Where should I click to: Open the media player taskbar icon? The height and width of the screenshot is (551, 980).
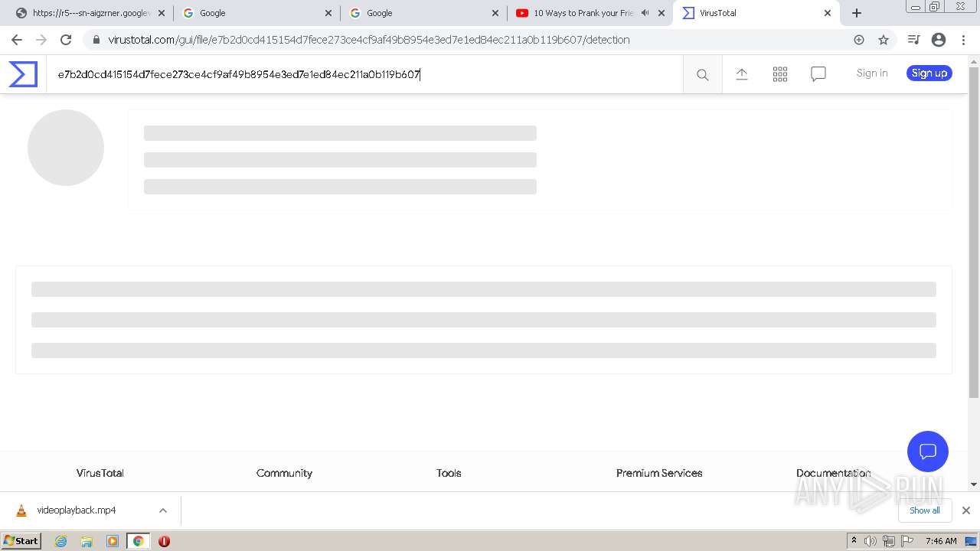(x=113, y=541)
